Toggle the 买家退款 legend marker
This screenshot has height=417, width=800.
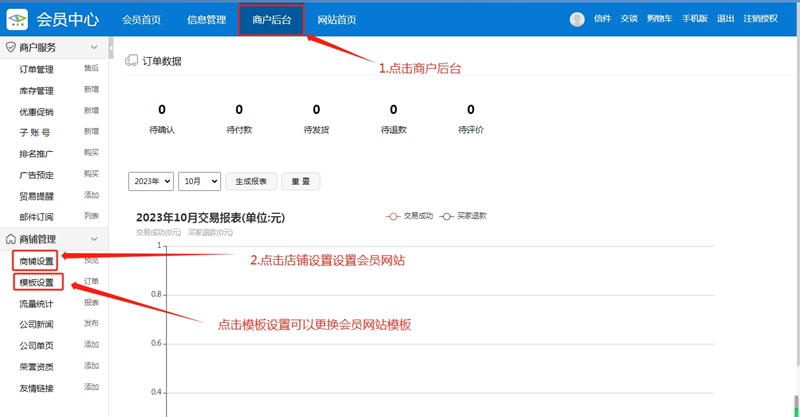[447, 216]
